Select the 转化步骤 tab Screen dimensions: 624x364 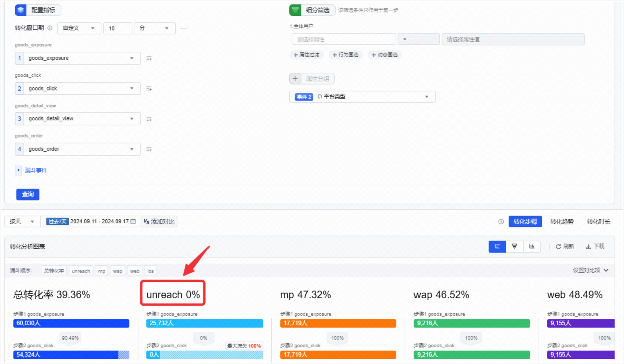click(x=525, y=222)
